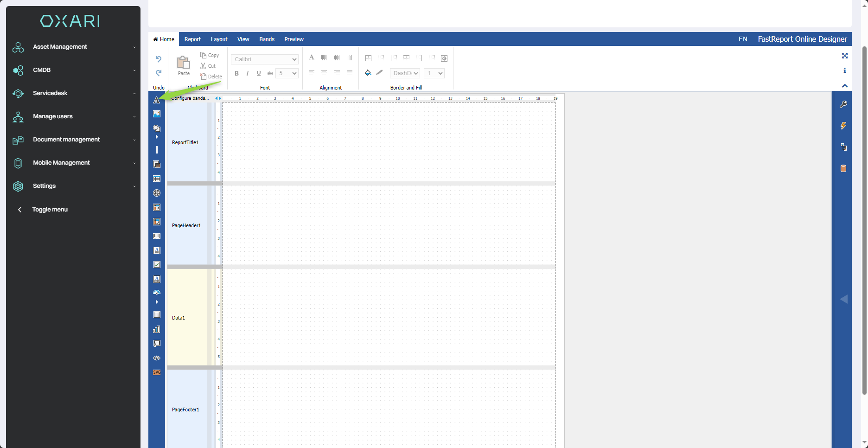The height and width of the screenshot is (448, 868).
Task: Click the fill color bucket icon
Action: point(368,73)
